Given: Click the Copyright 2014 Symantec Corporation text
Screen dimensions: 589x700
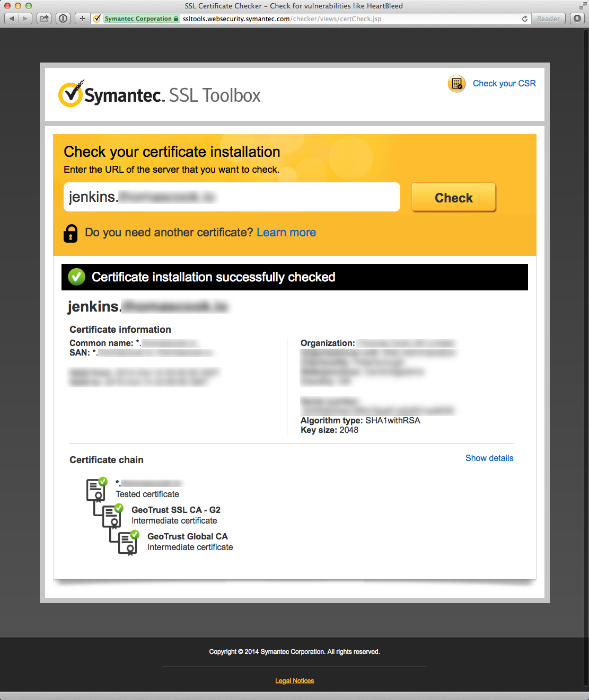Looking at the screenshot, I should (x=295, y=652).
